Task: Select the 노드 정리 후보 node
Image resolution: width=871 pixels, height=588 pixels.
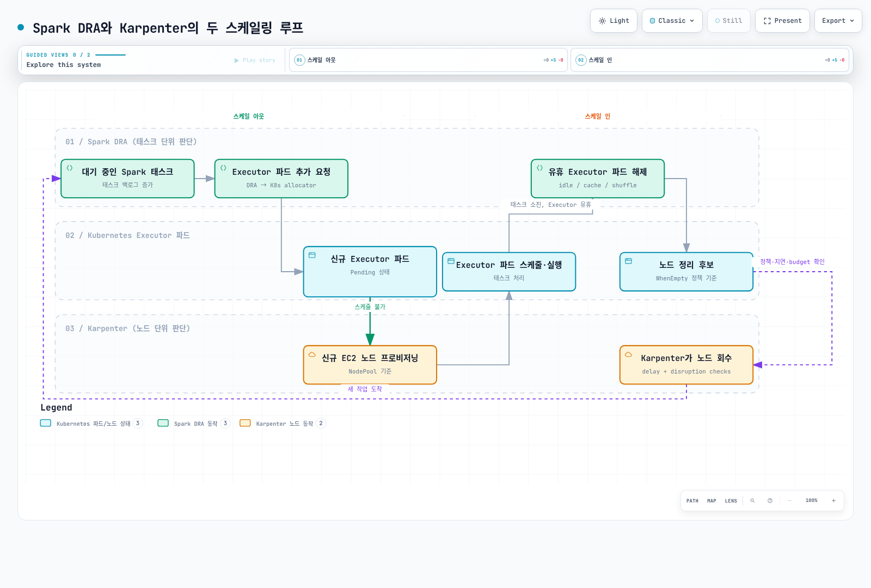Action: point(686,272)
